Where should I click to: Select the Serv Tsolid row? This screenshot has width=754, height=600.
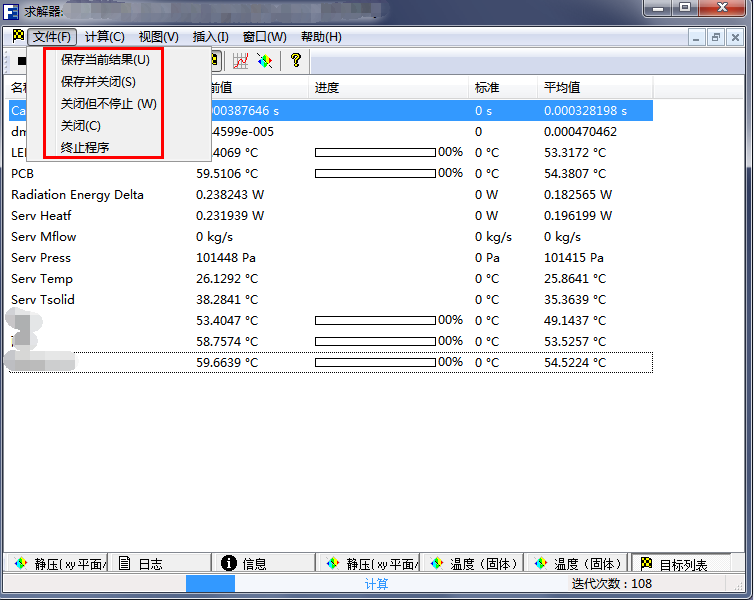pyautogui.click(x=331, y=300)
